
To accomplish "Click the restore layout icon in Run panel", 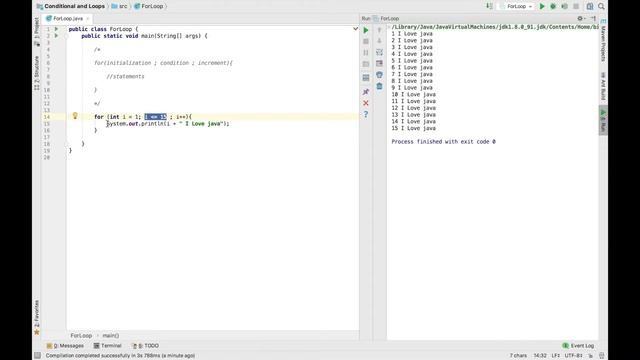I will pyautogui.click(x=366, y=78).
